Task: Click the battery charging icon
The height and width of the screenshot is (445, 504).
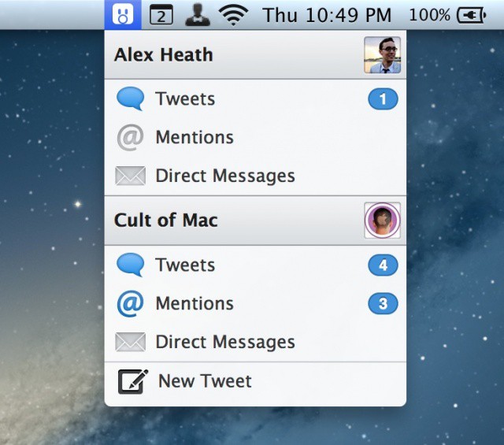Action: 472,15
